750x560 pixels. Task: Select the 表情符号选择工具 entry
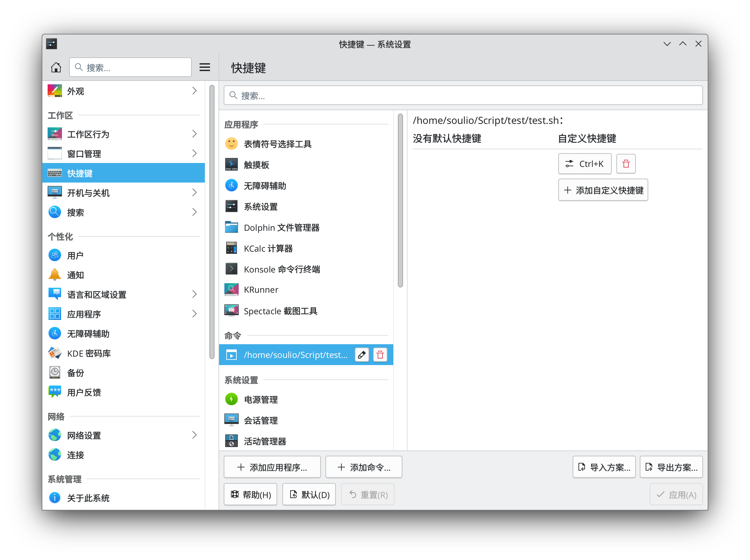coord(277,144)
